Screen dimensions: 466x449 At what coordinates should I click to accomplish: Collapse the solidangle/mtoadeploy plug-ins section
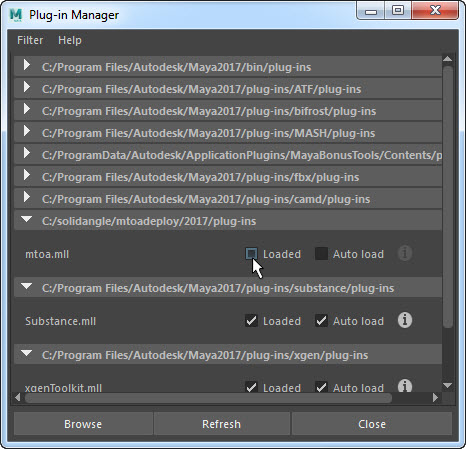(x=26, y=219)
